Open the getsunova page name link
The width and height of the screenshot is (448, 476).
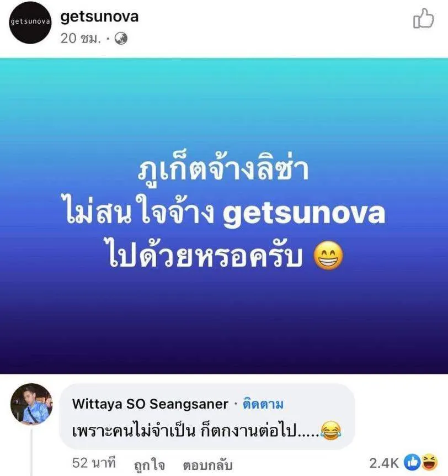pos(99,17)
